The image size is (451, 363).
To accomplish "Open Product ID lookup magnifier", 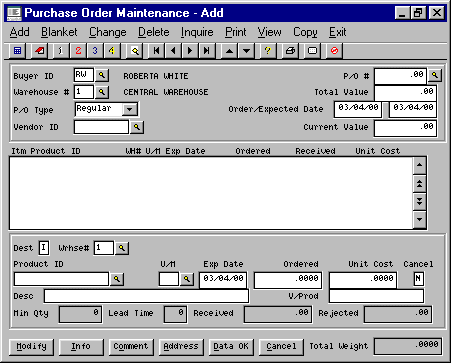I will [117, 279].
